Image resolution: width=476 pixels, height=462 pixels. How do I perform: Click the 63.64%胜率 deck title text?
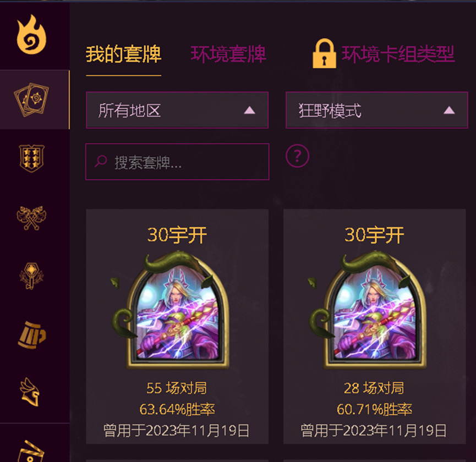177,410
